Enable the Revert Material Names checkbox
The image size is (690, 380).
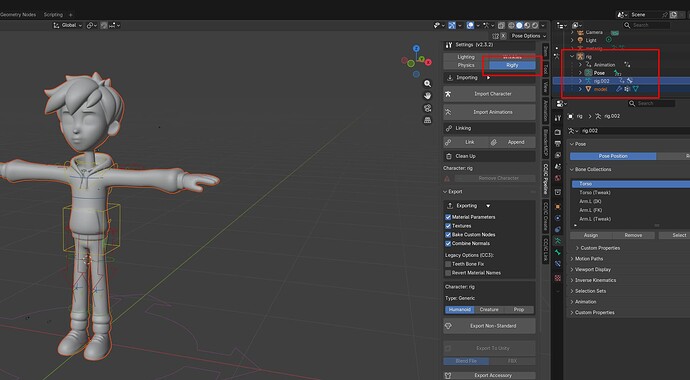tap(448, 273)
